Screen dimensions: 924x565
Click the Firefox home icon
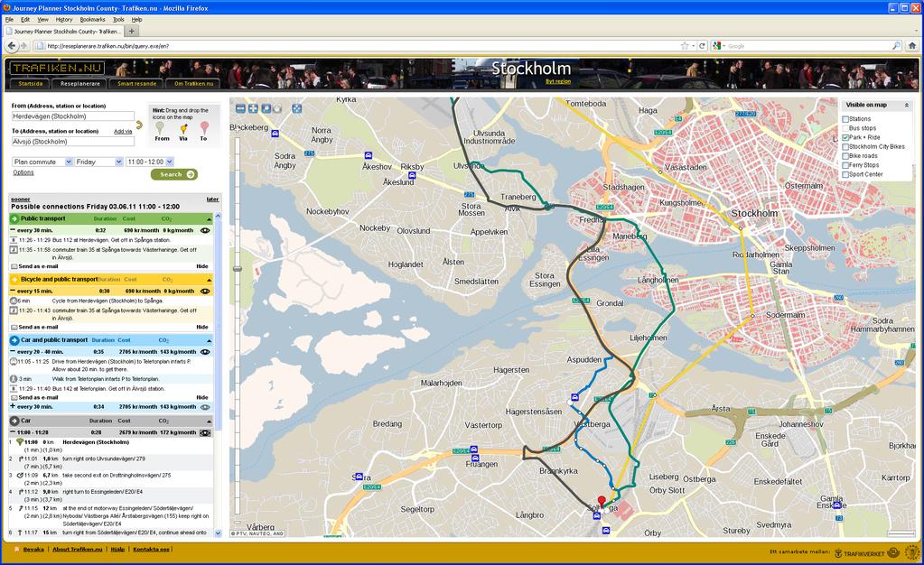click(912, 45)
